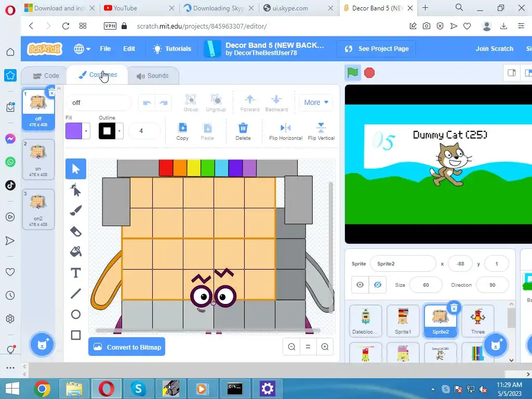
Task: Click the purple Fill color swatch
Action: click(74, 131)
